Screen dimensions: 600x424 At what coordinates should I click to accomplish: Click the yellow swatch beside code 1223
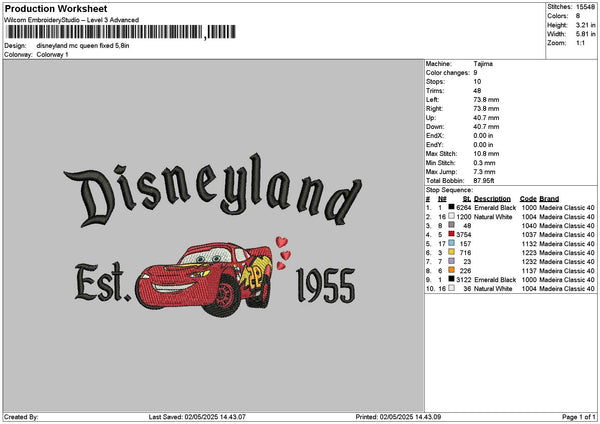click(452, 252)
